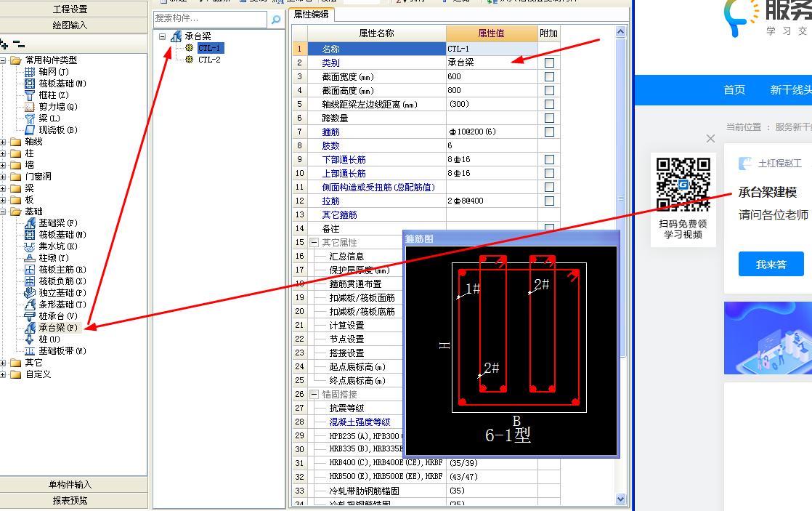
Task: Select the 剪力墙 (Q) icon
Action: click(30, 107)
